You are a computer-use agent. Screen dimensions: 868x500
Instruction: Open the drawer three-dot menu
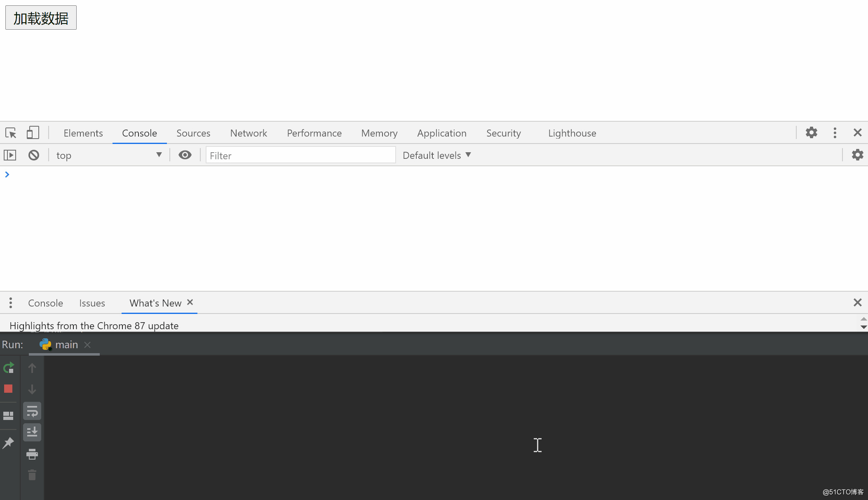pos(11,303)
